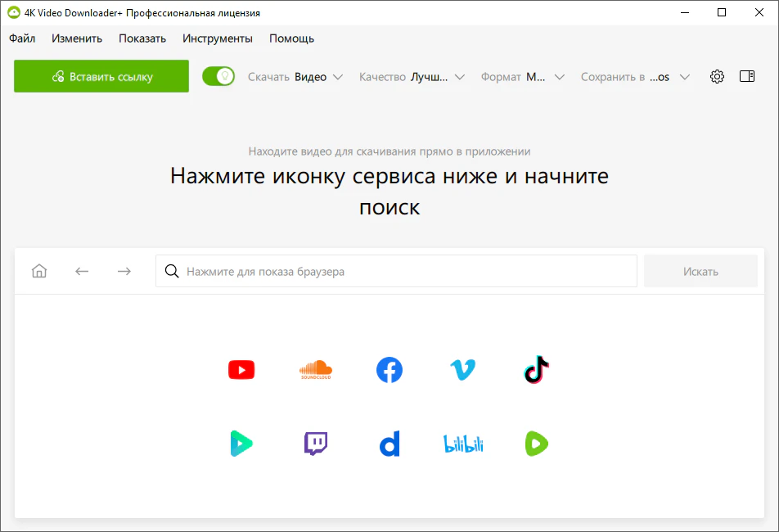Click the bilibili service icon
Viewport: 779px width, 532px height.
pyautogui.click(x=463, y=443)
